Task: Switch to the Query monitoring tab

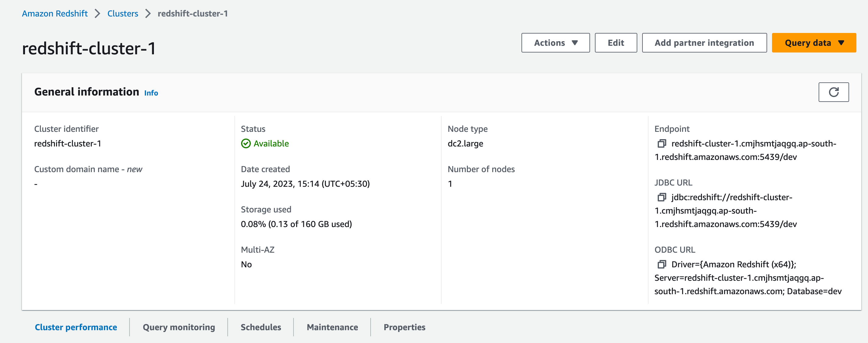Action: tap(179, 327)
